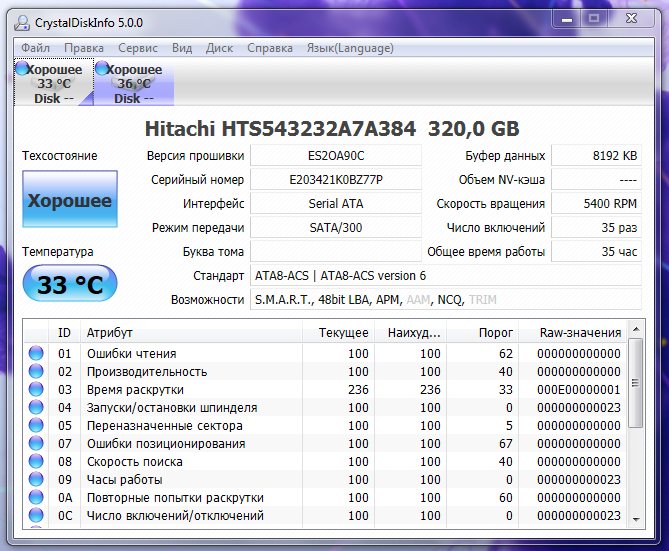
Task: Select the first disk tab at 33 °C
Action: (54, 83)
